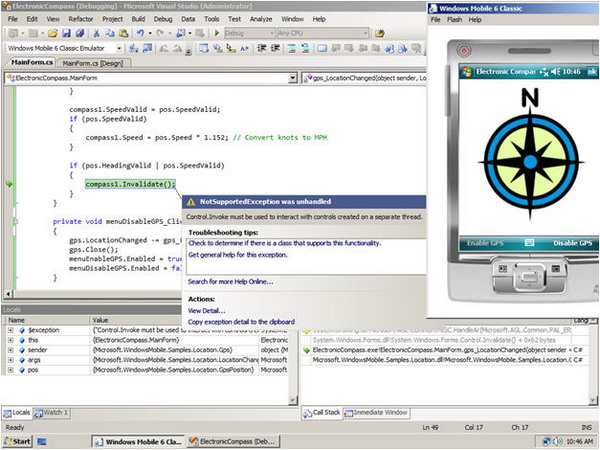Viewport: 600px width, 450px height.
Task: Click the Undo arrow icon
Action: click(140, 33)
